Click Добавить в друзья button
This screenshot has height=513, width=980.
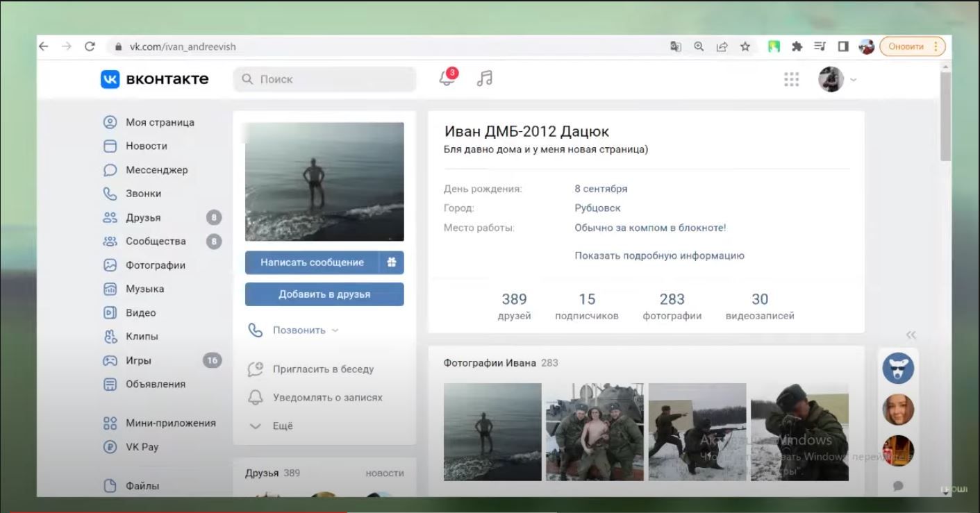(324, 294)
